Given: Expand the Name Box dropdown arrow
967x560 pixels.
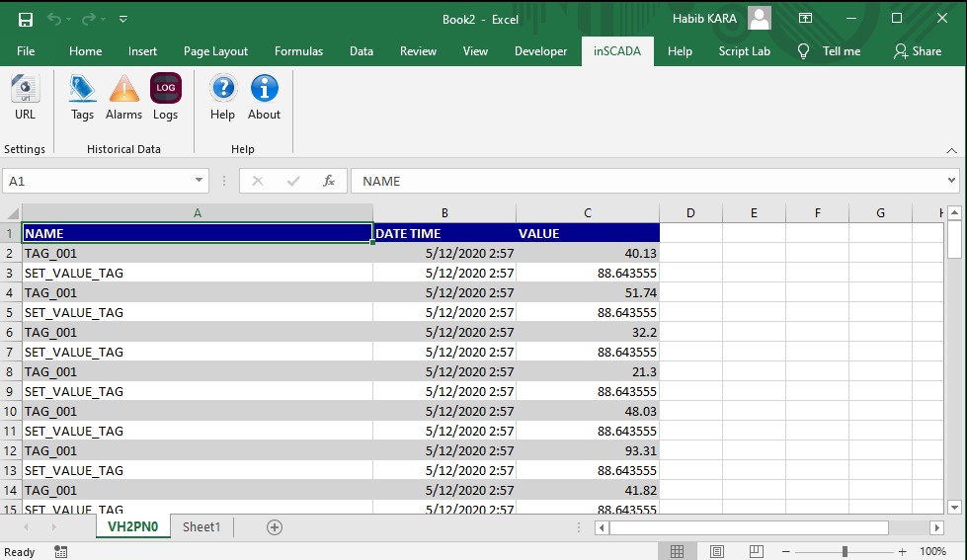Looking at the screenshot, I should coord(199,181).
